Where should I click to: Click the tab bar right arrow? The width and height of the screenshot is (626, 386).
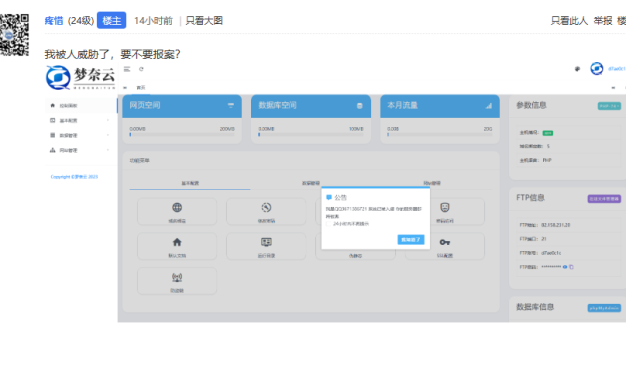613,87
